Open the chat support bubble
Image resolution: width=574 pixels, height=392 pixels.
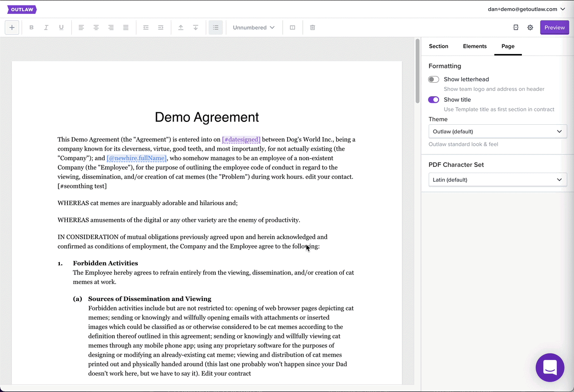tap(550, 368)
